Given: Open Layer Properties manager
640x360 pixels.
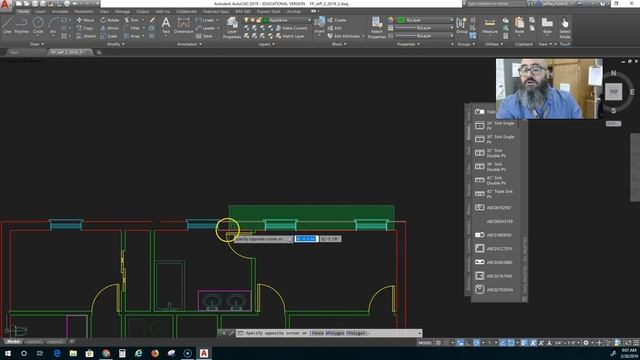Looking at the screenshot, I should coord(232,28).
